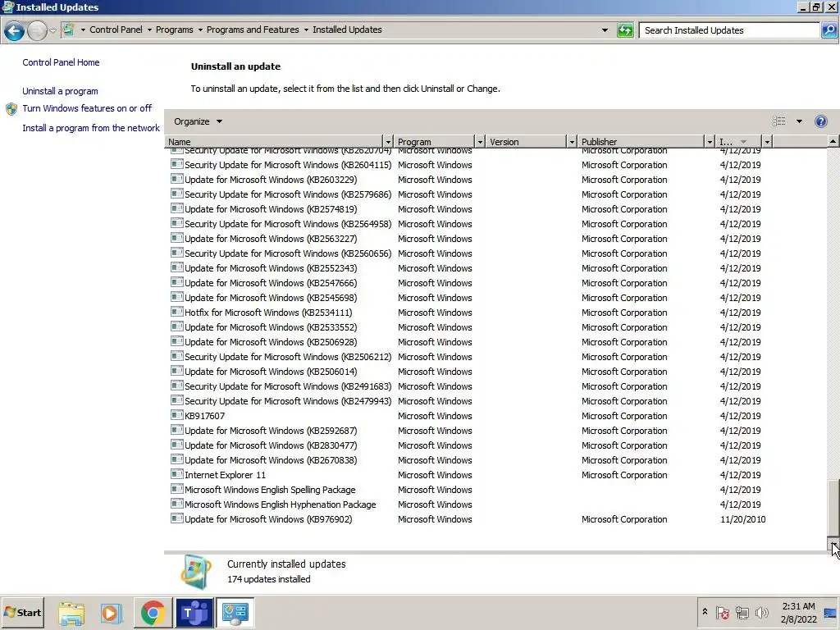Click Programs in the breadcrumb
The height and width of the screenshot is (630, 840).
(174, 30)
